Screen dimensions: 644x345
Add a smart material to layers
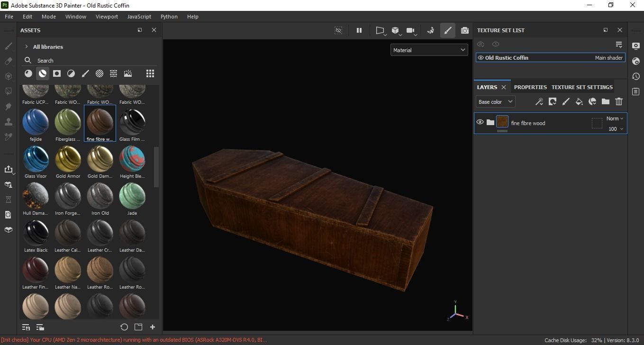592,101
